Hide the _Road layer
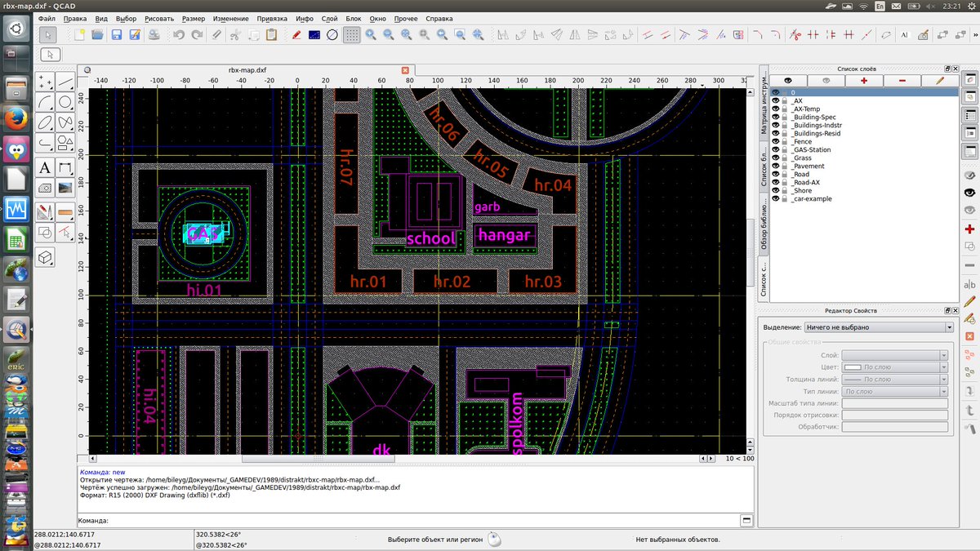 777,174
